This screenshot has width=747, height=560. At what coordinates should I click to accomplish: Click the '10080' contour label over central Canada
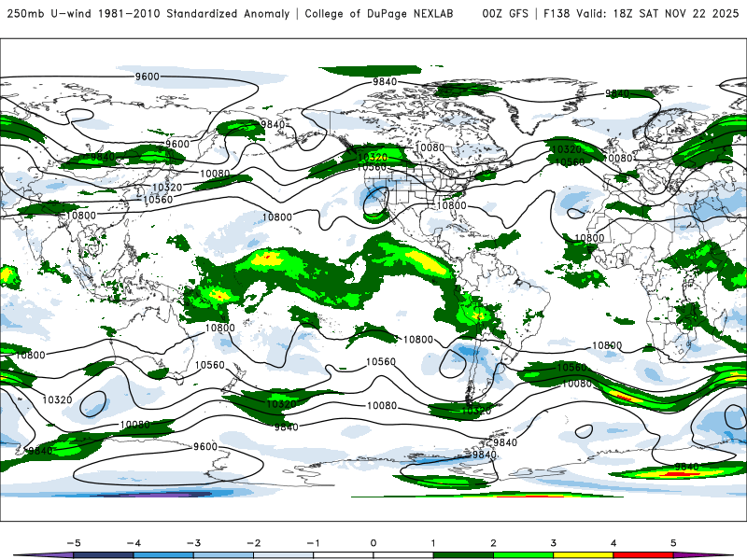coord(430,147)
